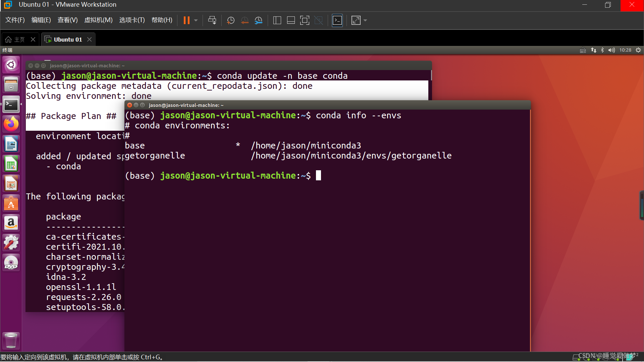Toggle the thumbnail bar view

click(x=291, y=20)
